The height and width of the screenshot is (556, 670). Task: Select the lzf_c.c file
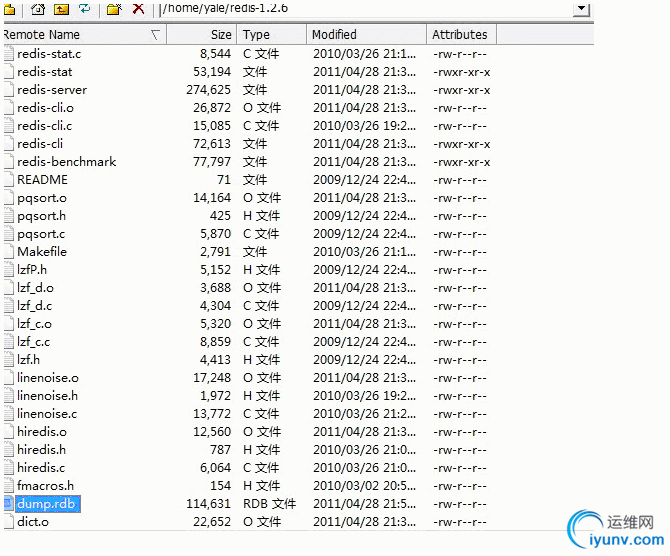coord(34,341)
